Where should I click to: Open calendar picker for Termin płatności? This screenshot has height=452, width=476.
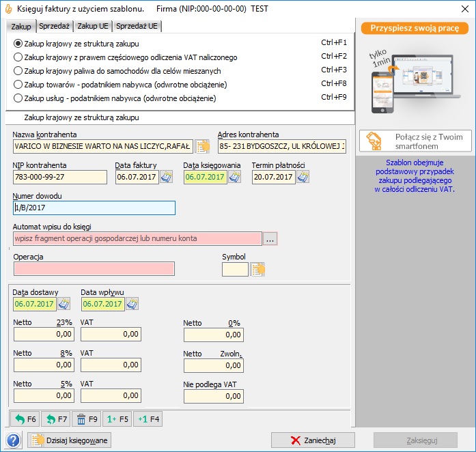[303, 177]
